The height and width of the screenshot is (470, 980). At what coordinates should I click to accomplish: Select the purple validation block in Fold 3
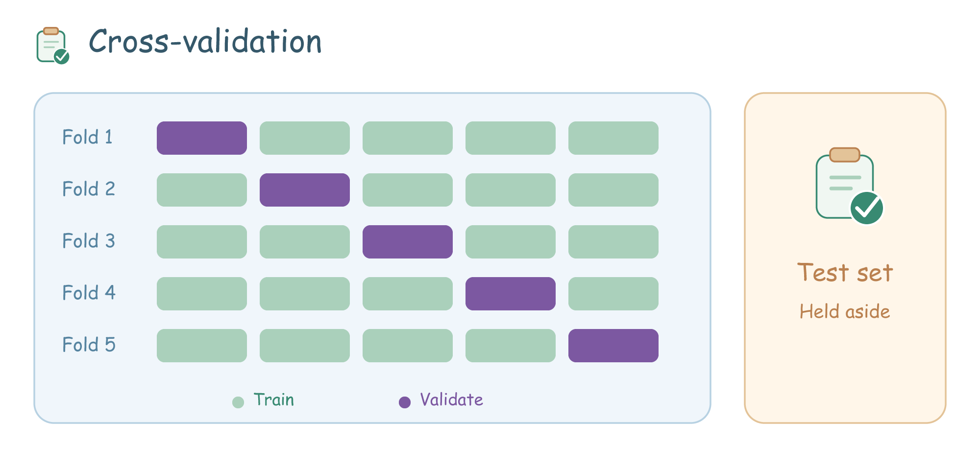[x=408, y=242]
